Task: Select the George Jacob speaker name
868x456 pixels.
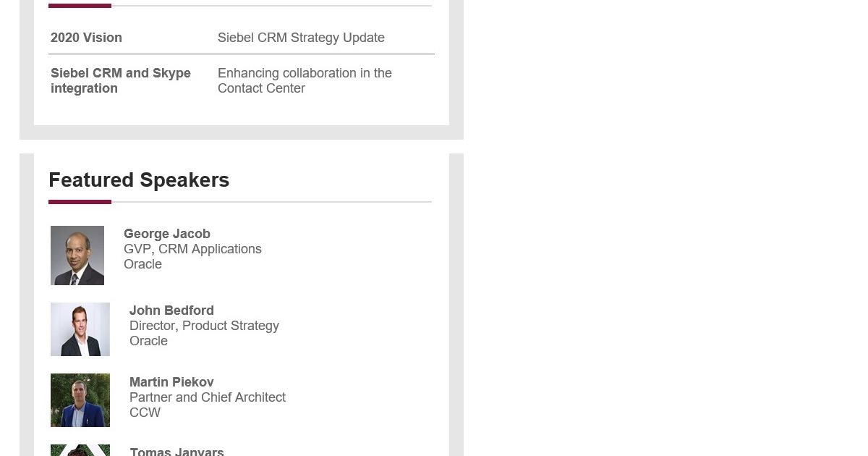Action: point(167,234)
